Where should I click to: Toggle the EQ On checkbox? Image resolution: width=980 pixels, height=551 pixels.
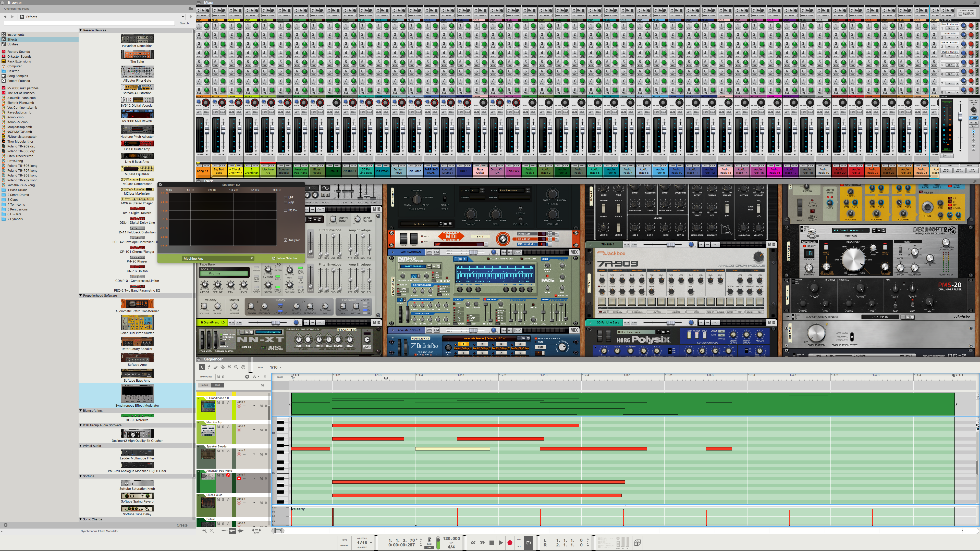pos(286,210)
